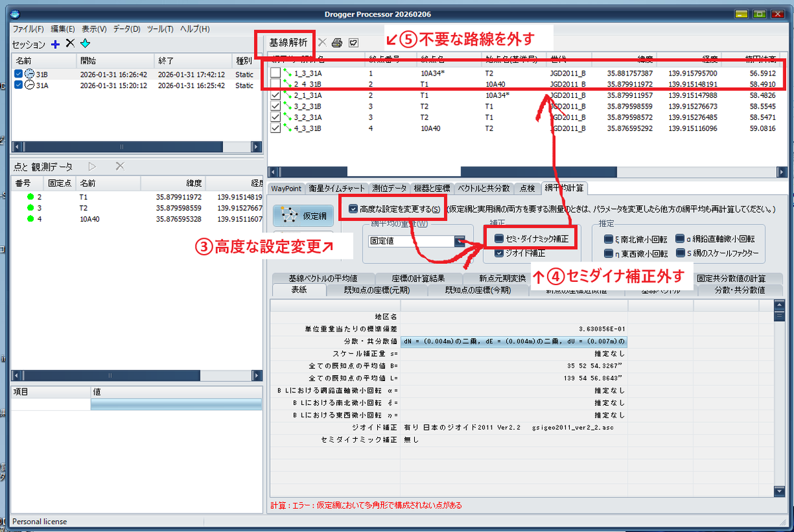Switch to 衛星タイムチャート tab
794x532 pixels.
click(335, 189)
